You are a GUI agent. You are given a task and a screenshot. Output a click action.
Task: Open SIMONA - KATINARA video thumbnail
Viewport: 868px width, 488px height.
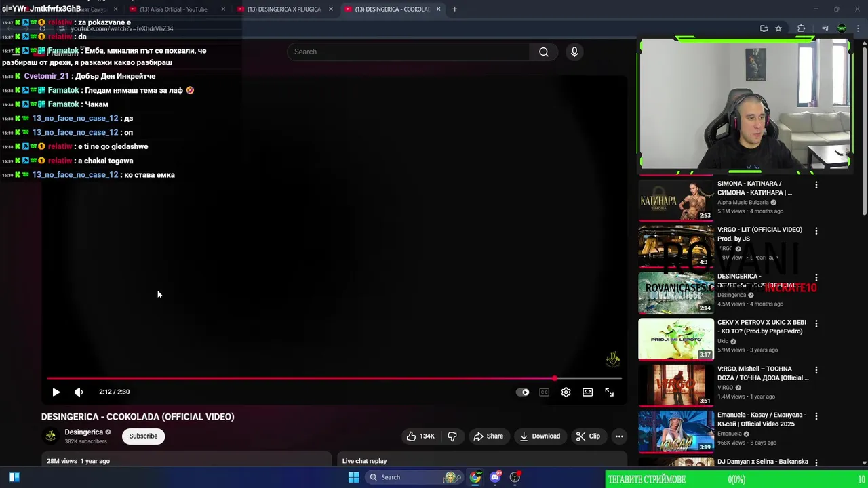676,200
